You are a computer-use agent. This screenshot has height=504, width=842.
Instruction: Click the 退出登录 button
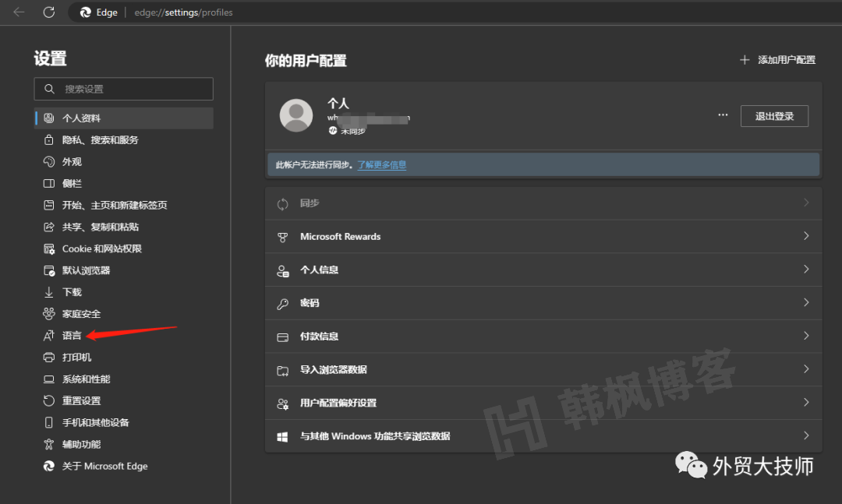tap(774, 115)
